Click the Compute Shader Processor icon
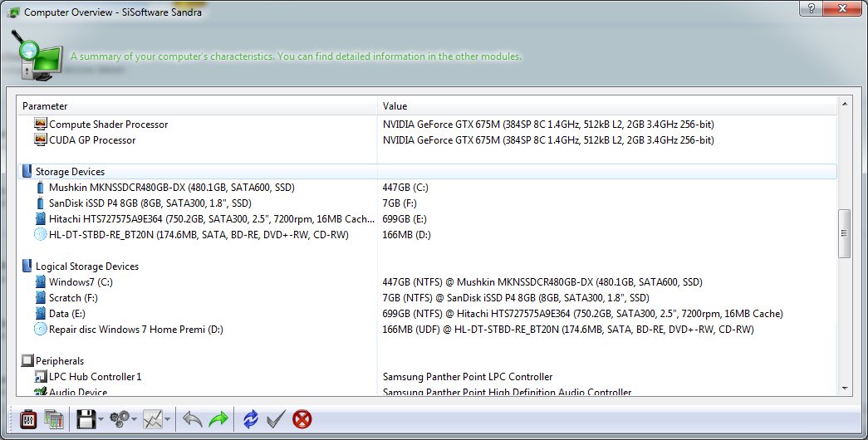The image size is (868, 440). point(40,124)
